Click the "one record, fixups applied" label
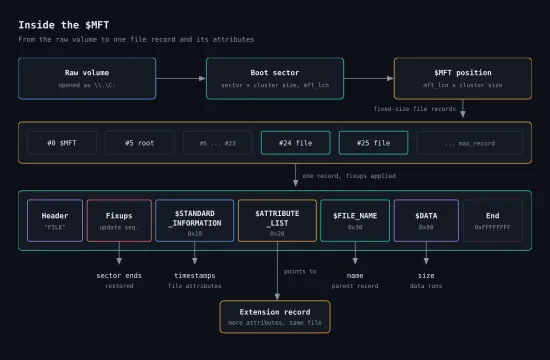The height and width of the screenshot is (360, 550). tap(349, 176)
